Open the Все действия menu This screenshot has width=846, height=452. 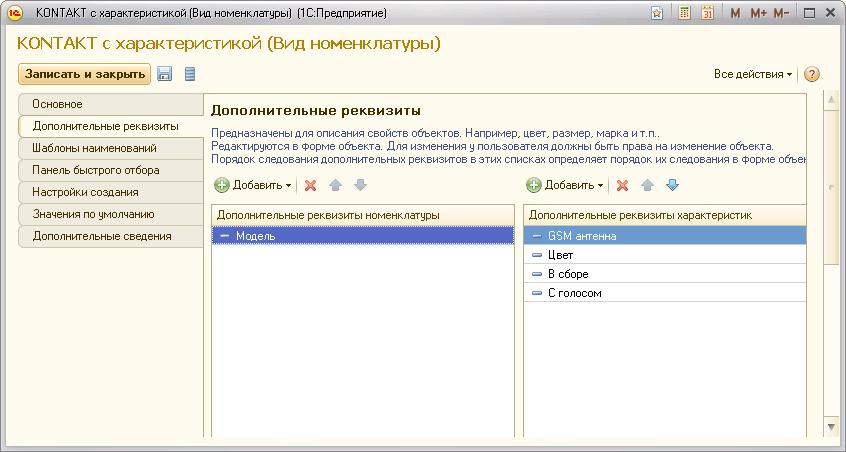(x=752, y=74)
